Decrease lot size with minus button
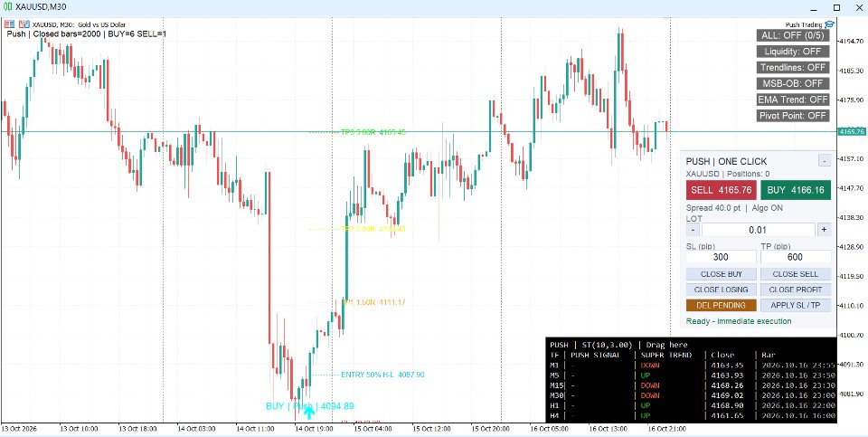 [693, 230]
